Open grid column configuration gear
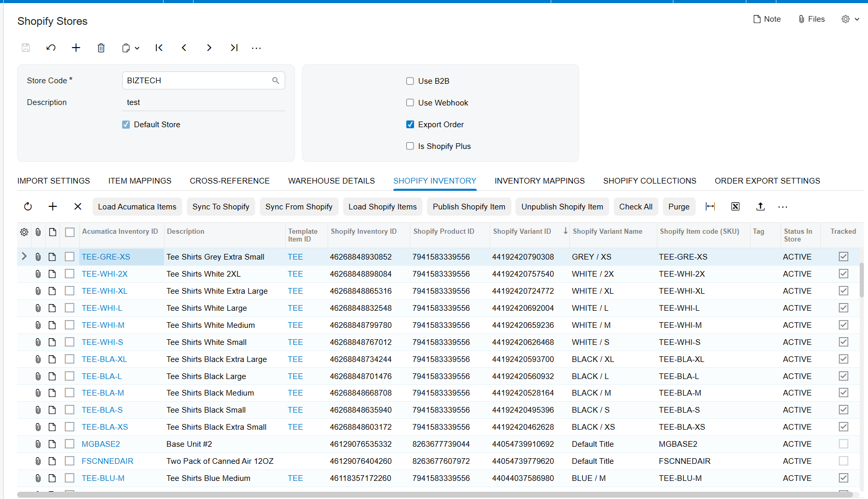The height and width of the screenshot is (499, 868). point(24,232)
